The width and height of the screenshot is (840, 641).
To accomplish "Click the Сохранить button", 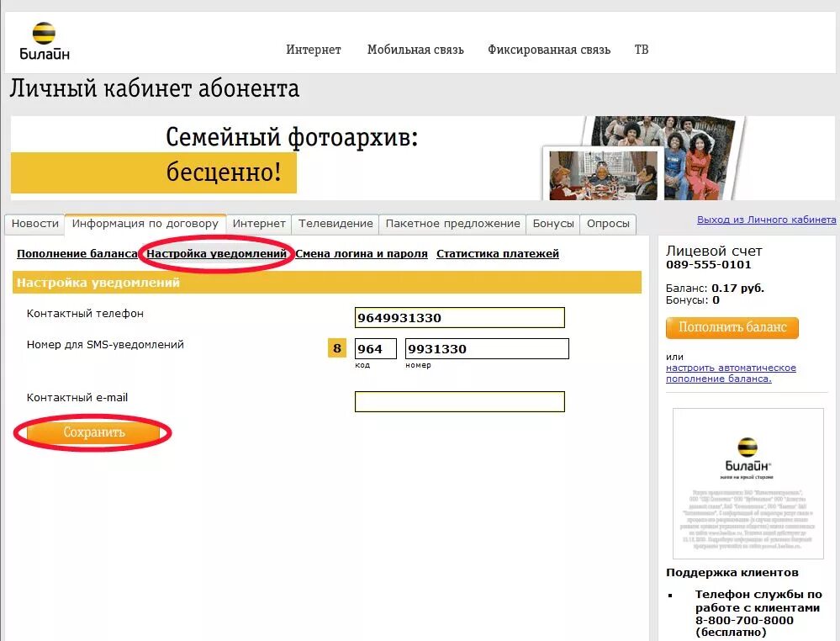I will pos(93,432).
